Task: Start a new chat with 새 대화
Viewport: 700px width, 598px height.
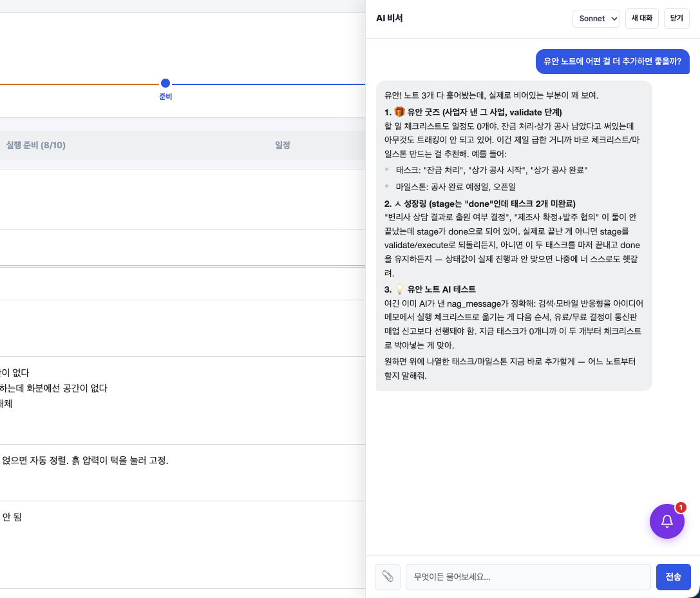Action: pos(641,19)
